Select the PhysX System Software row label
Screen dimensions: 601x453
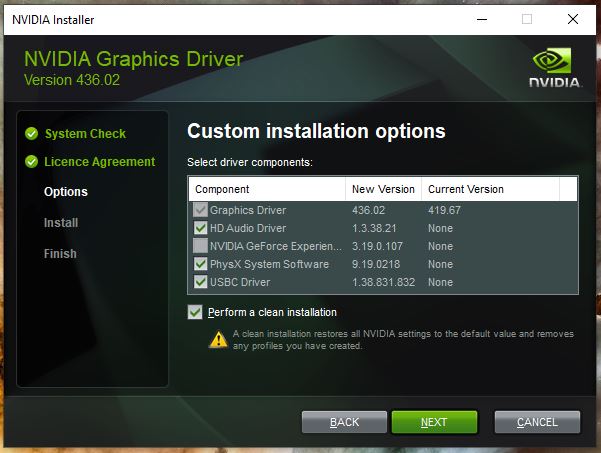point(269,264)
